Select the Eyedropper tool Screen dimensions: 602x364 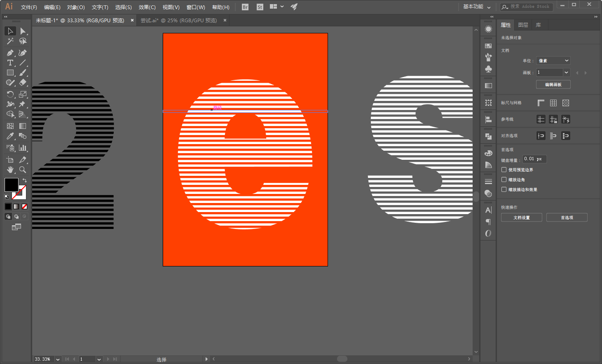(x=10, y=136)
